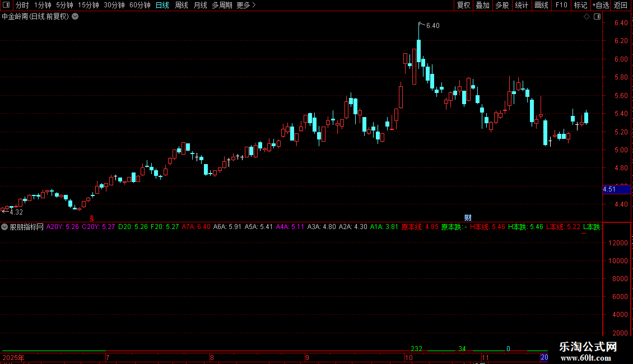This screenshot has height=364, width=633.
Task: Click the L本线: 5.22 indicator value
Action: 563,227
